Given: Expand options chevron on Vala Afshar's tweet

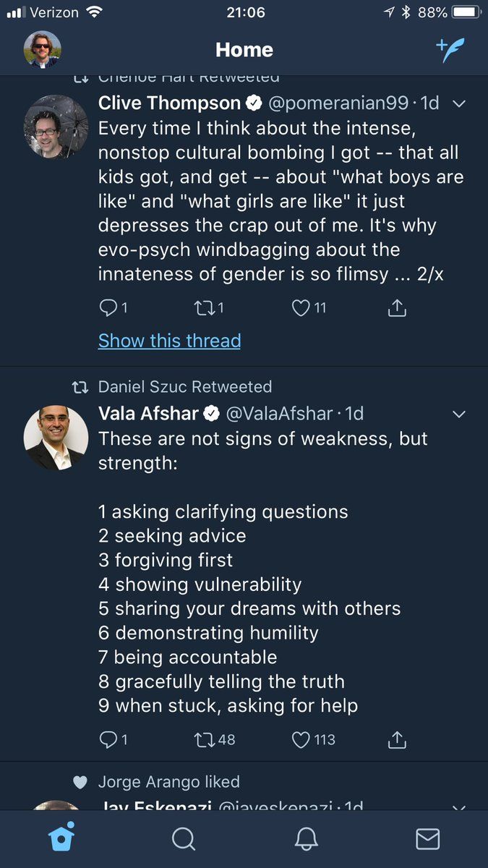Looking at the screenshot, I should (x=458, y=414).
